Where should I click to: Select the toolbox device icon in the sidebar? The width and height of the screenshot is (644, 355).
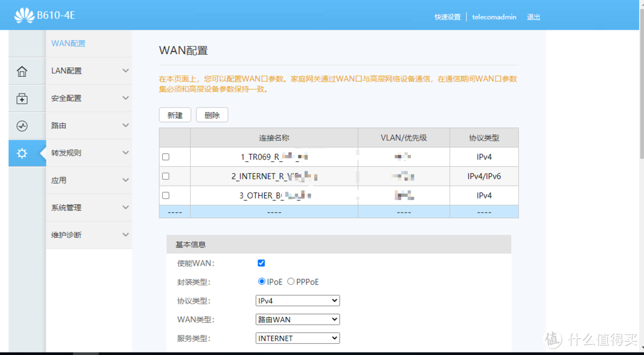point(21,98)
